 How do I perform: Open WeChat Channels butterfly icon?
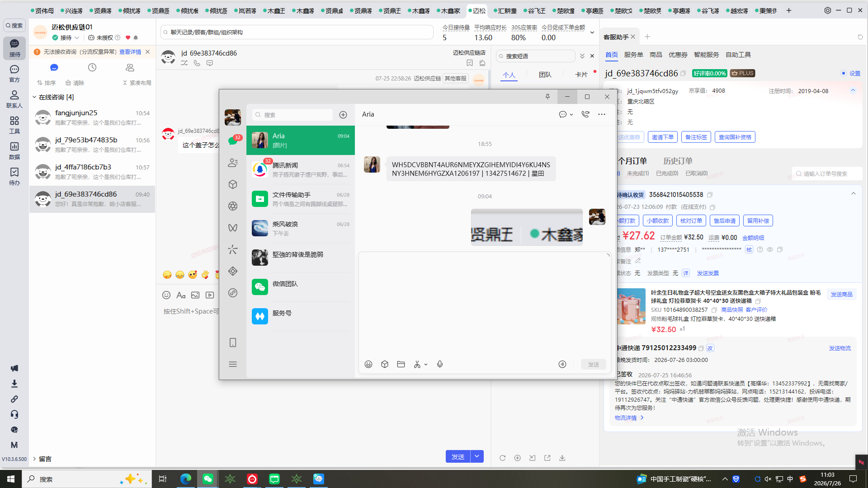click(x=233, y=228)
